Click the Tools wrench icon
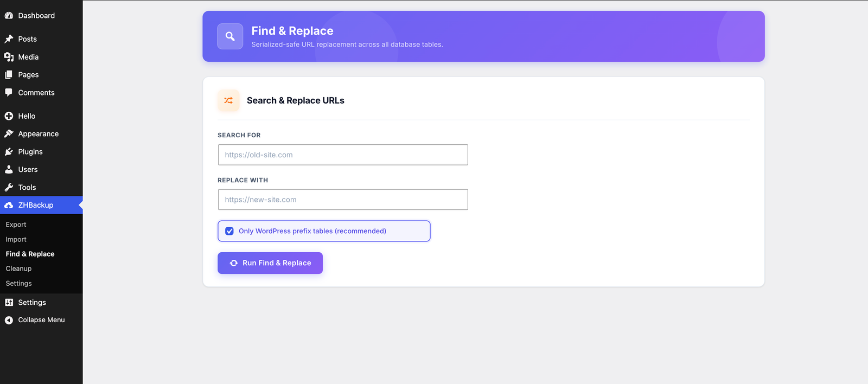Image resolution: width=868 pixels, height=384 pixels. (x=9, y=188)
